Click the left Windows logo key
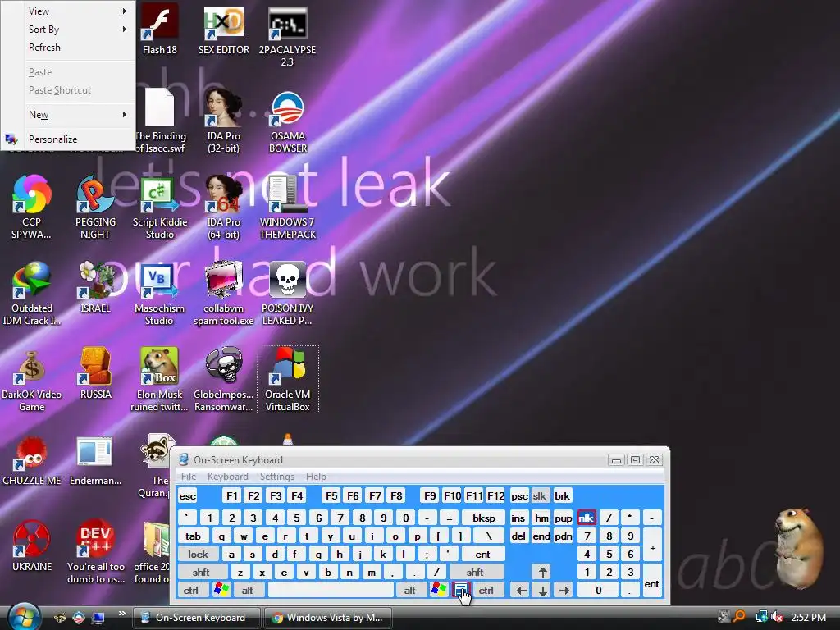The width and height of the screenshot is (840, 630). pos(221,591)
